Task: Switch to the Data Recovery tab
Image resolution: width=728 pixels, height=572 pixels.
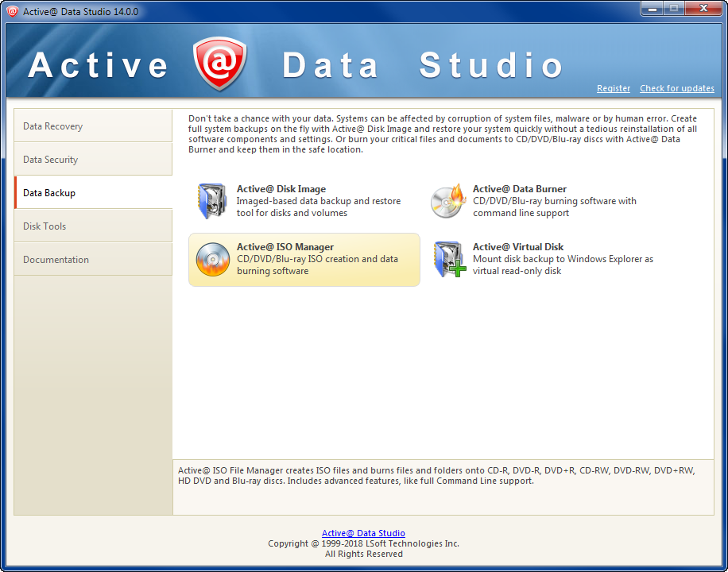Action: click(93, 126)
